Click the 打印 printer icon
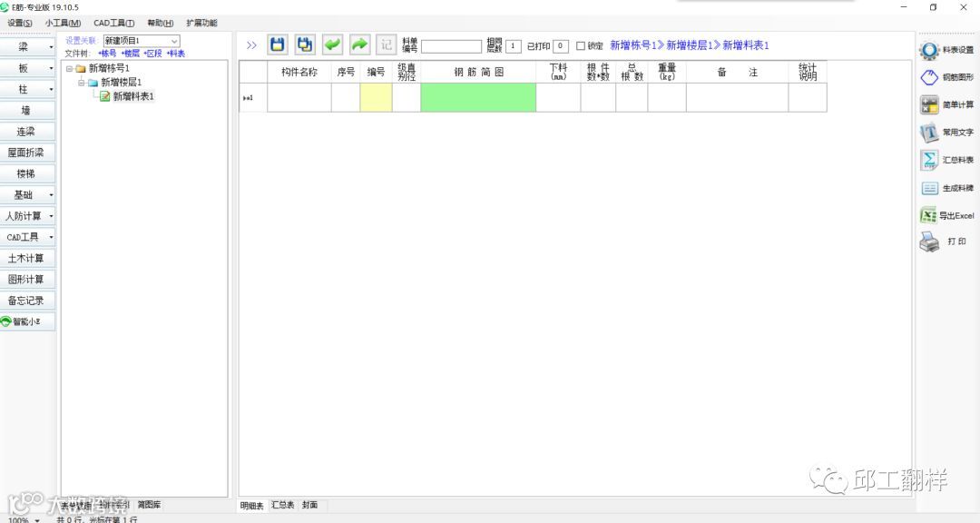980x523 pixels. (929, 242)
